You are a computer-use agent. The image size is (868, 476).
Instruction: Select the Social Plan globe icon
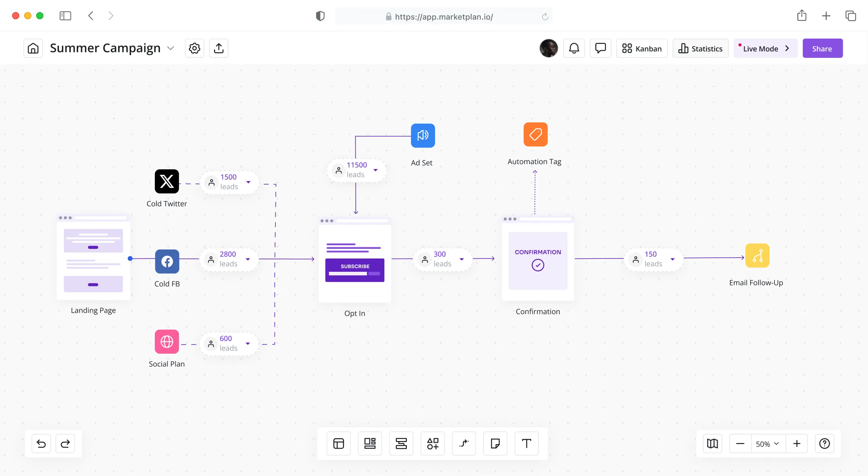pos(167,342)
